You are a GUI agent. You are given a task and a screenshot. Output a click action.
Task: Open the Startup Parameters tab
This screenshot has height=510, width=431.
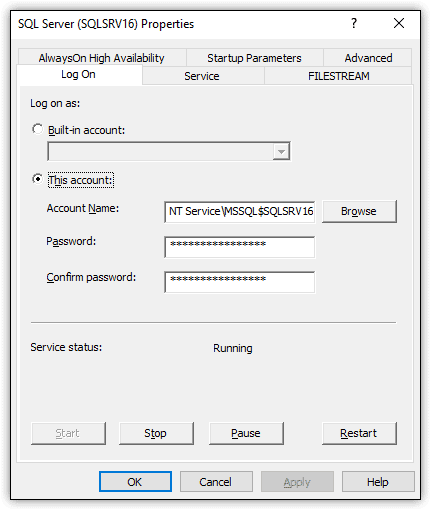pos(254,58)
